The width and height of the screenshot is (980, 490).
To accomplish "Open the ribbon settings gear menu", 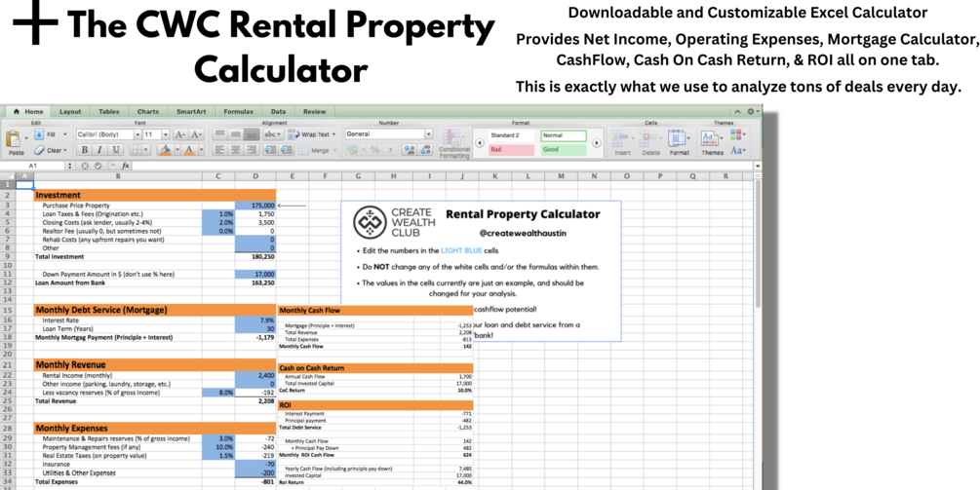I will pyautogui.click(x=752, y=111).
